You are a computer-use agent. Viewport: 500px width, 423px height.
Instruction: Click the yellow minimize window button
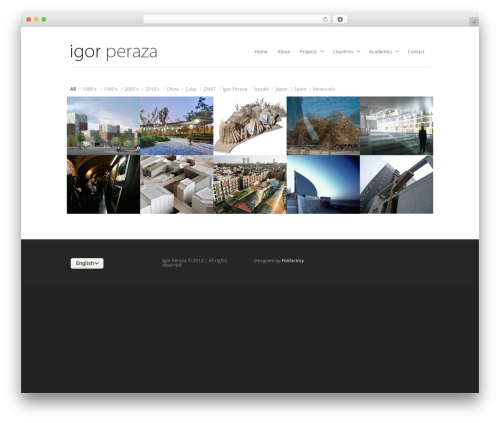[x=36, y=19]
